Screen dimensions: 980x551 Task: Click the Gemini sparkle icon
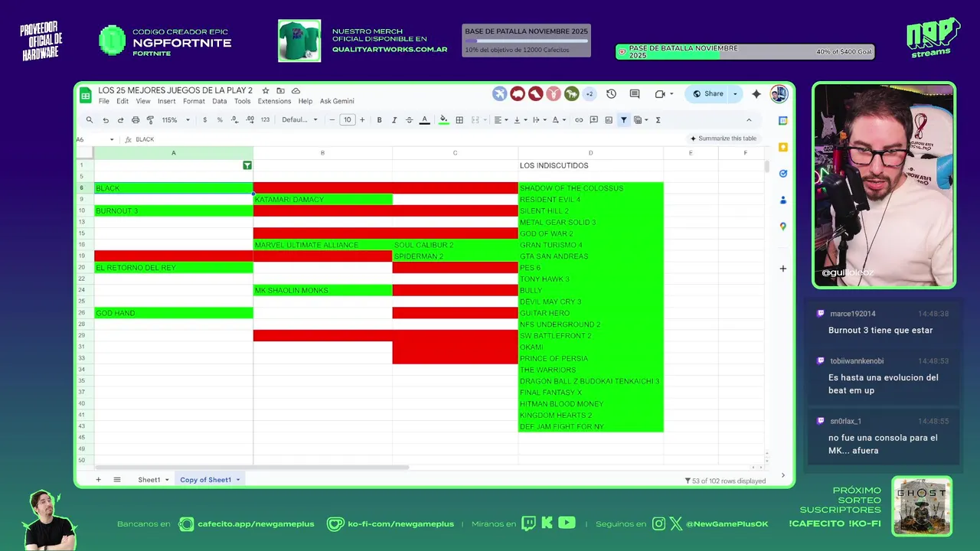tap(756, 94)
